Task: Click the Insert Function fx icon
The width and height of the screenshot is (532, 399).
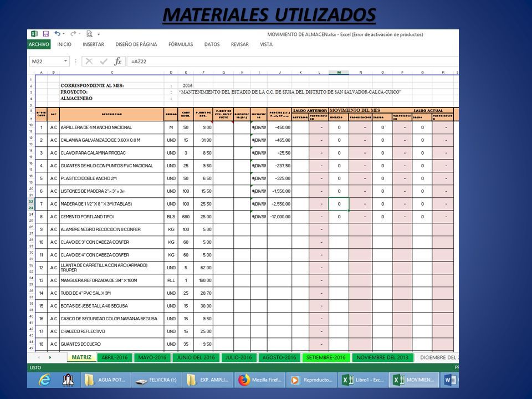Action: [117, 61]
